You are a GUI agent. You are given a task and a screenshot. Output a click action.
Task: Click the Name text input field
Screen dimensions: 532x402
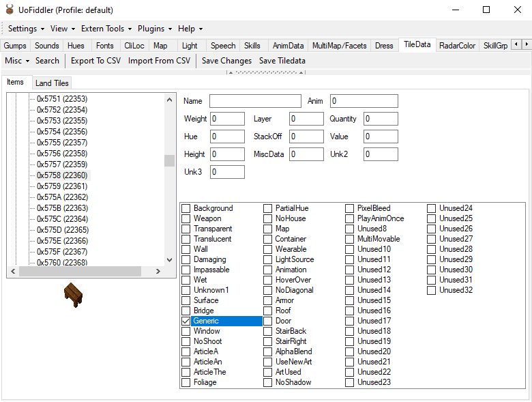(255, 101)
